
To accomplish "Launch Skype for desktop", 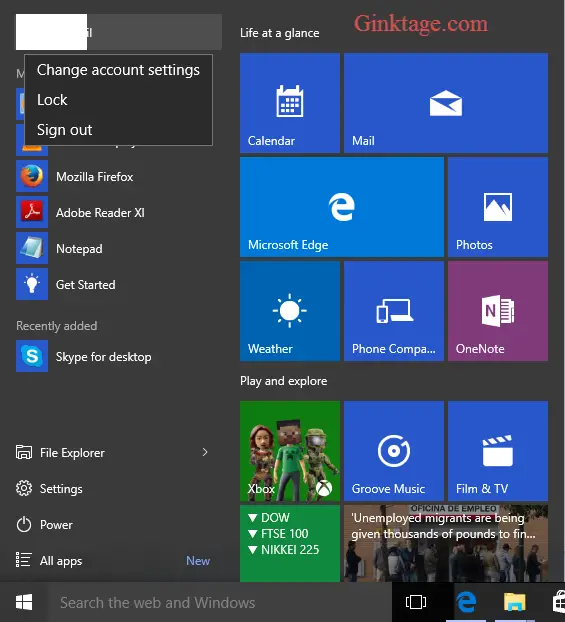I will point(118,356).
